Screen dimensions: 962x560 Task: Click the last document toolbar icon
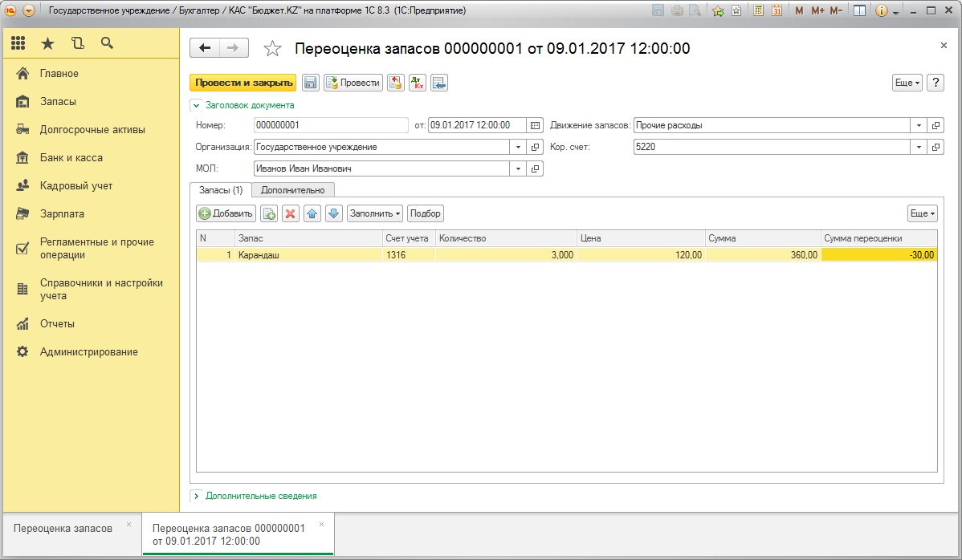439,83
